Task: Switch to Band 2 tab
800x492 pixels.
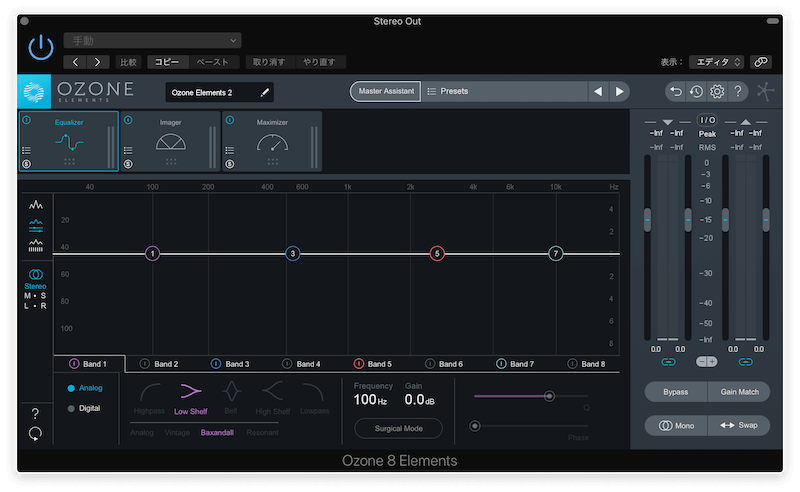Action: [160, 364]
